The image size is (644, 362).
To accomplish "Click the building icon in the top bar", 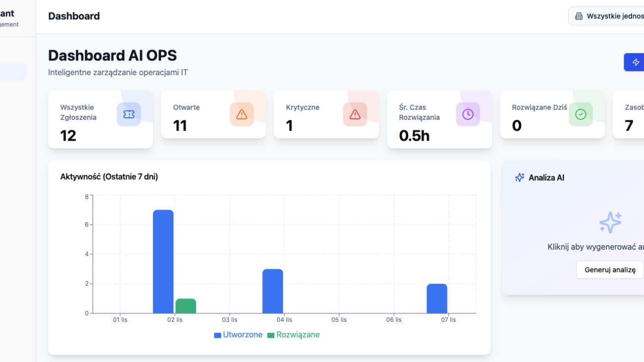I will coord(578,16).
